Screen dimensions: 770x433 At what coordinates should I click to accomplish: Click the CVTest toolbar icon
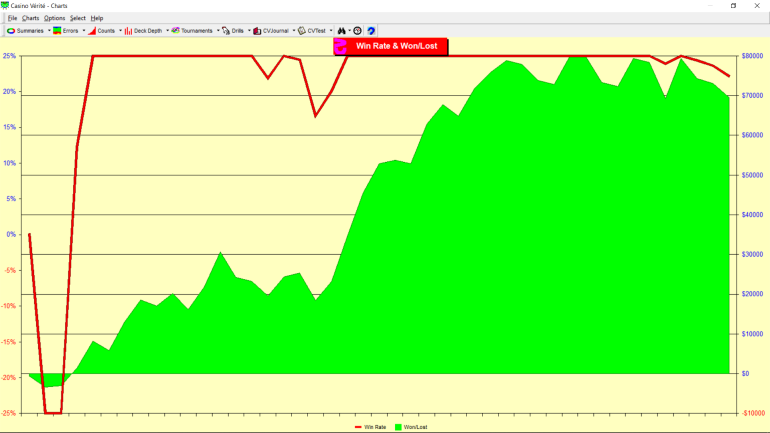pos(302,31)
